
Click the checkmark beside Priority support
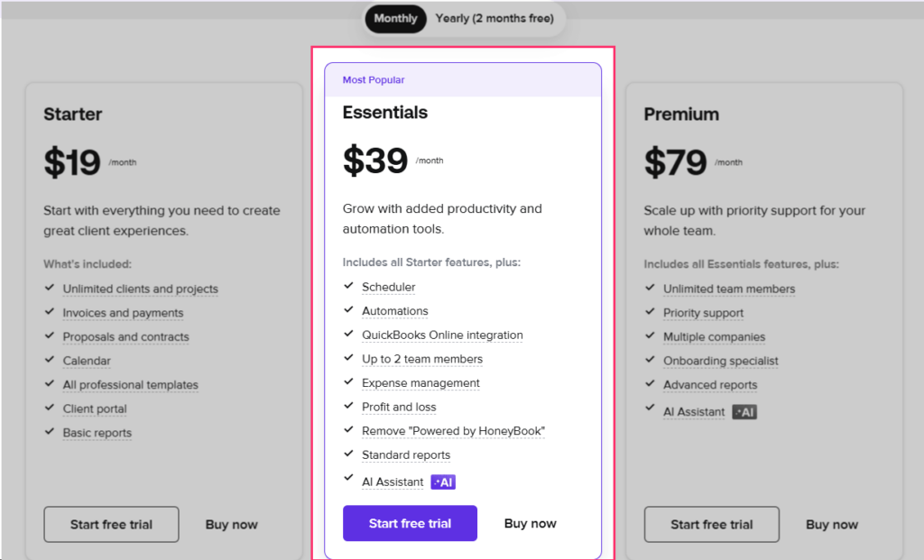(x=650, y=311)
